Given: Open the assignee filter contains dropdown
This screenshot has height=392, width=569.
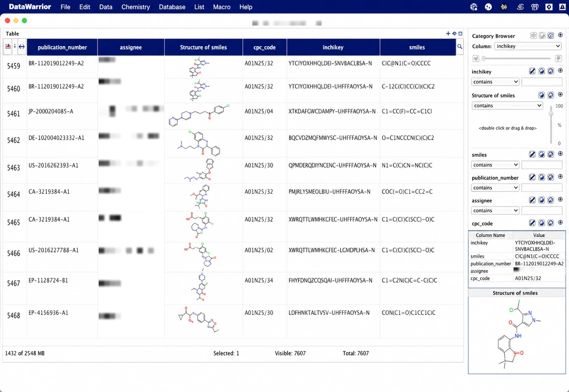Looking at the screenshot, I should pyautogui.click(x=495, y=210).
